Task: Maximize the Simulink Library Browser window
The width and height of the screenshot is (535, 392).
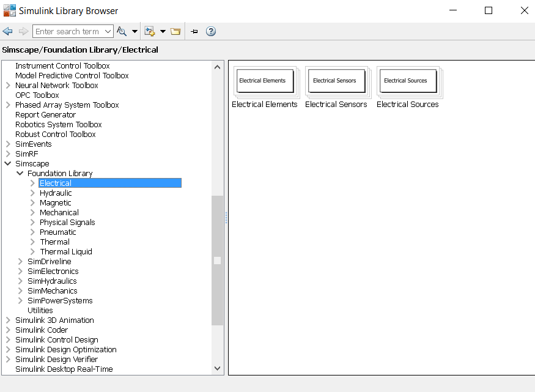Action: coord(489,10)
